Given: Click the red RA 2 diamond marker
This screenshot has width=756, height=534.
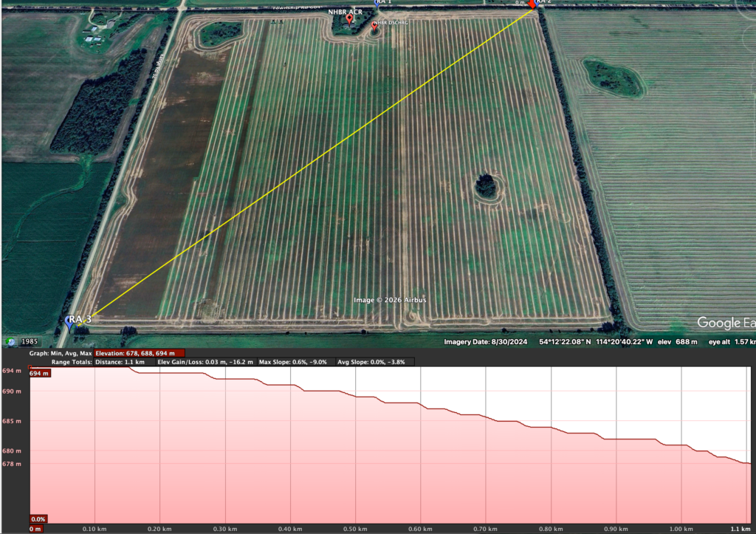Looking at the screenshot, I should pos(532,4).
